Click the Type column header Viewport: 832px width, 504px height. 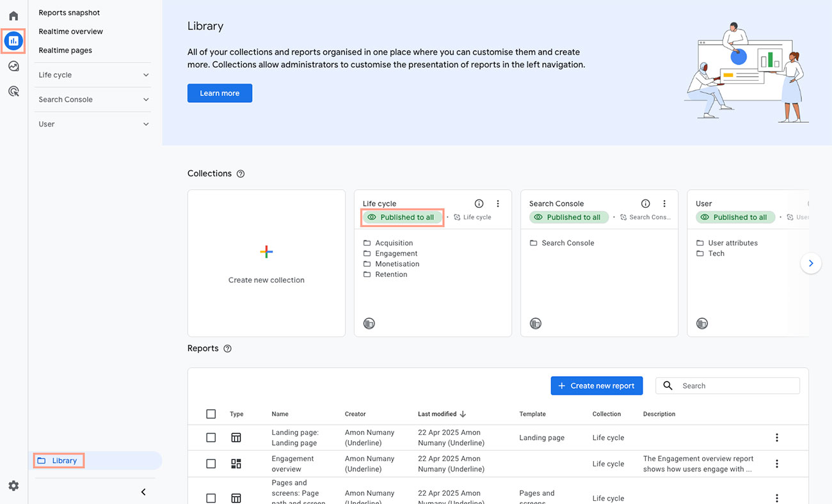[x=237, y=414]
